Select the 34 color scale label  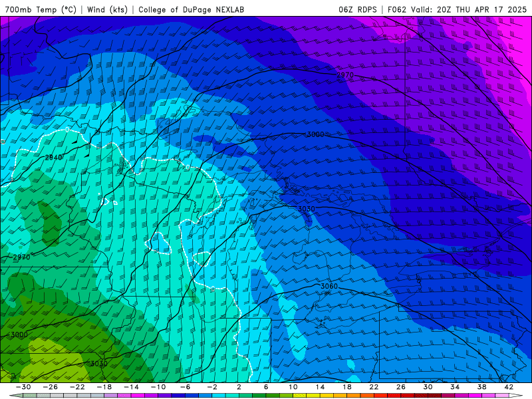click(x=455, y=387)
